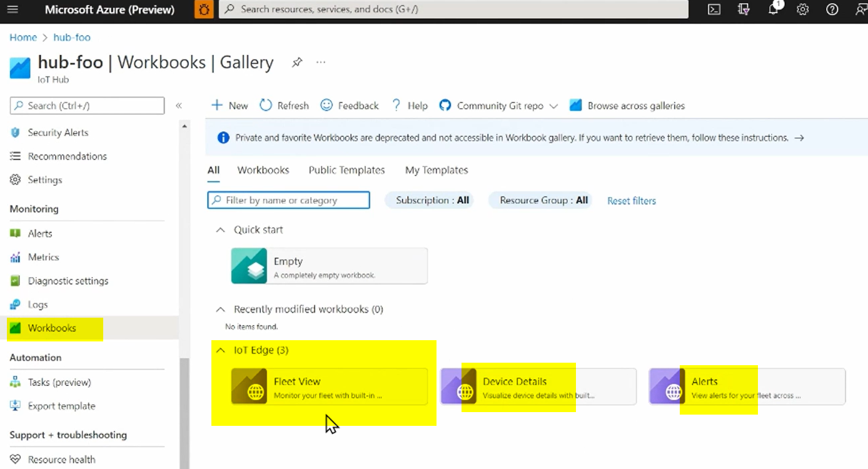This screenshot has height=469, width=868.
Task: Switch to the Public Templates tab
Action: [346, 170]
